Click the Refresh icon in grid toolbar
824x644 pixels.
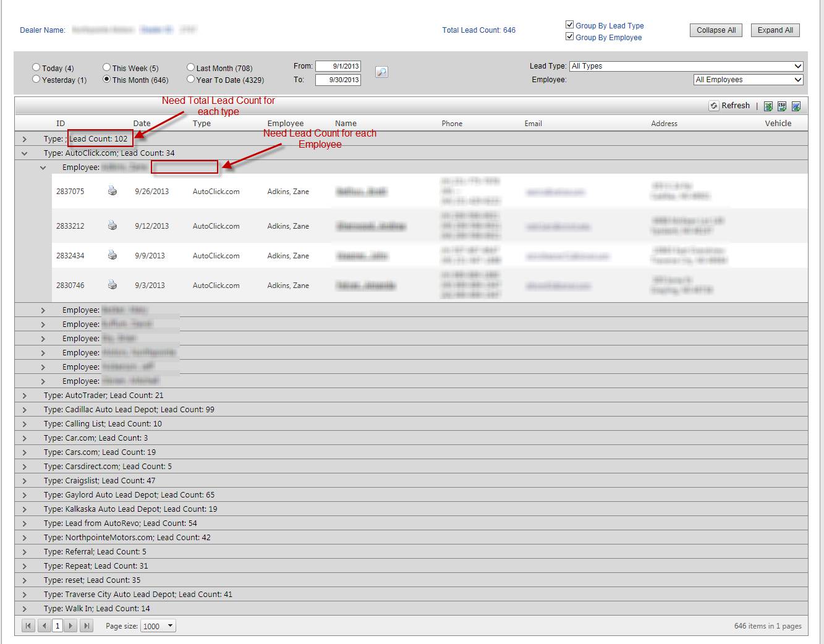713,106
